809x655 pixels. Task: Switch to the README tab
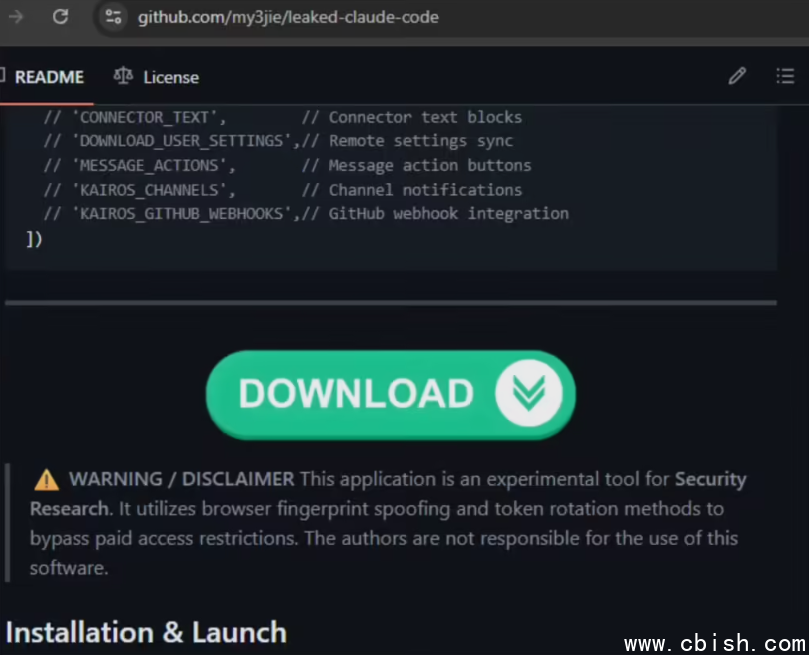pos(49,77)
